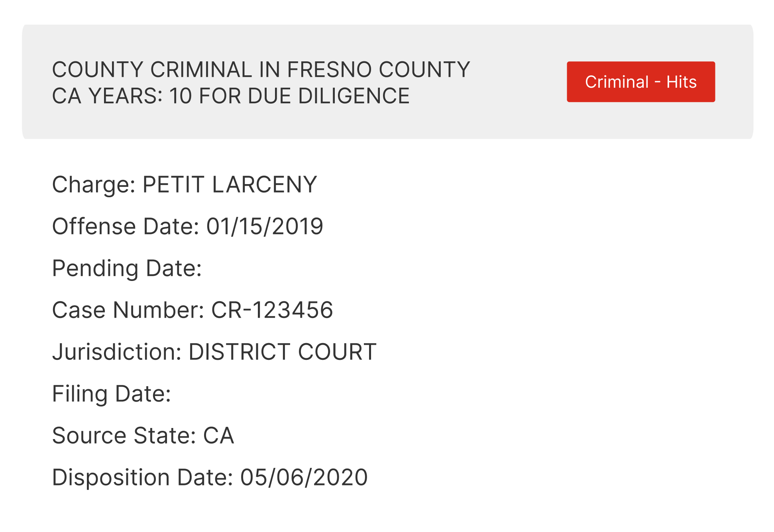Click the Filing Date label
Screen dimensions: 774x532
(x=112, y=394)
